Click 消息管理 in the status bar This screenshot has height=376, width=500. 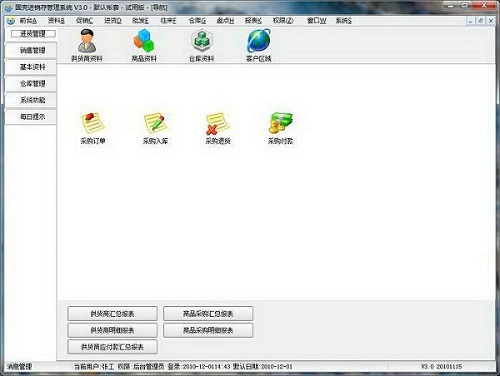coord(20,367)
